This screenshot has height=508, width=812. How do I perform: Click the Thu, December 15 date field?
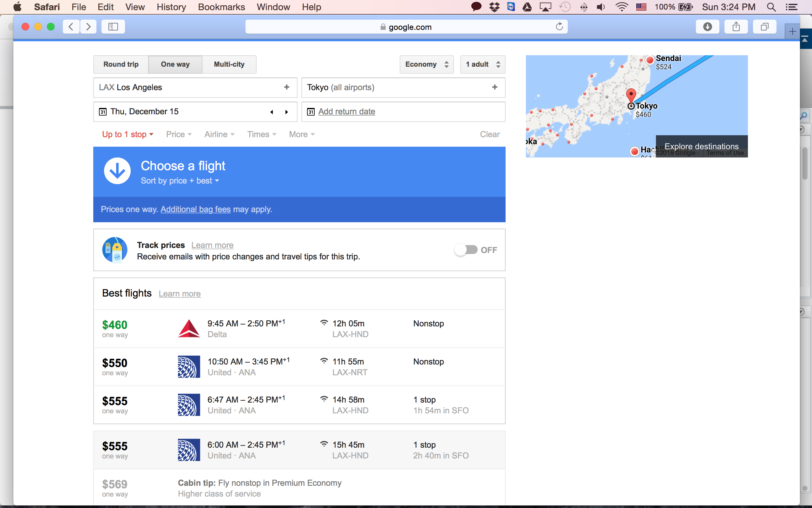(195, 111)
